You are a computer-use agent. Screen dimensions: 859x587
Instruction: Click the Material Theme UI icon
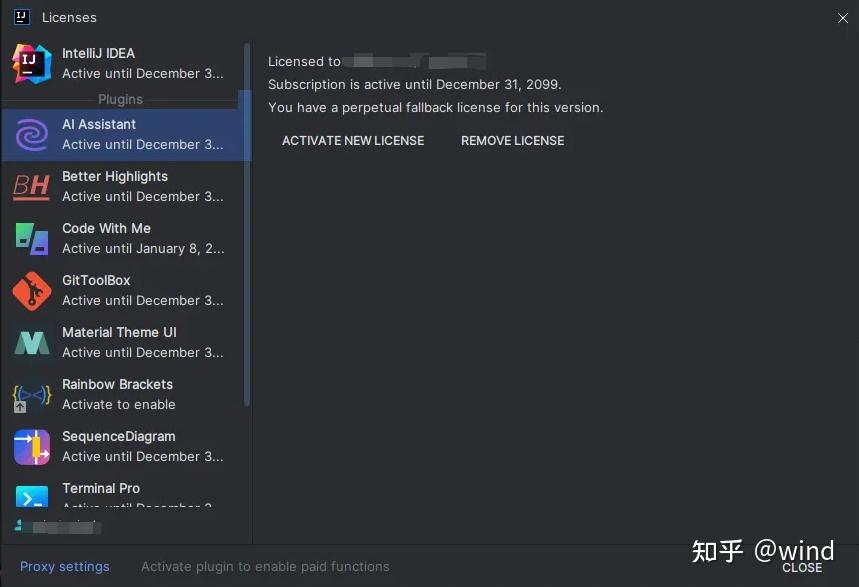pyautogui.click(x=31, y=343)
